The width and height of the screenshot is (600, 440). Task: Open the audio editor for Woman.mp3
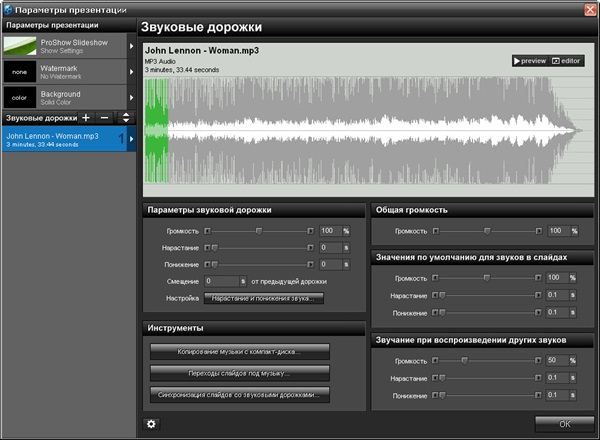point(565,61)
